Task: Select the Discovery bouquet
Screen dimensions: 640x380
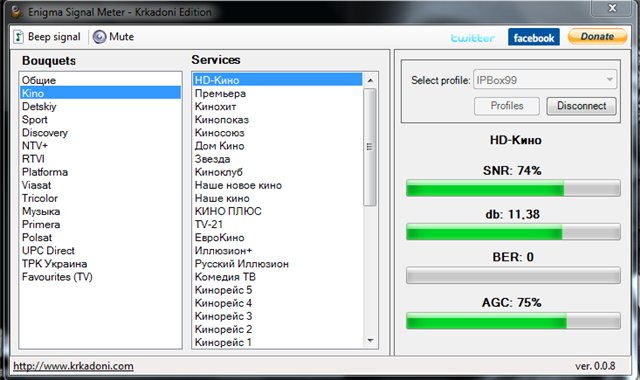Action: coord(100,132)
